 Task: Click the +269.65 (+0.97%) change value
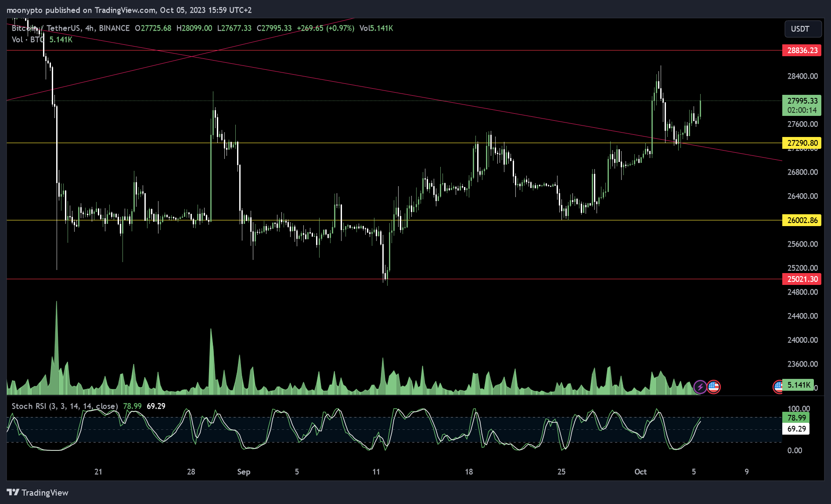click(x=325, y=28)
